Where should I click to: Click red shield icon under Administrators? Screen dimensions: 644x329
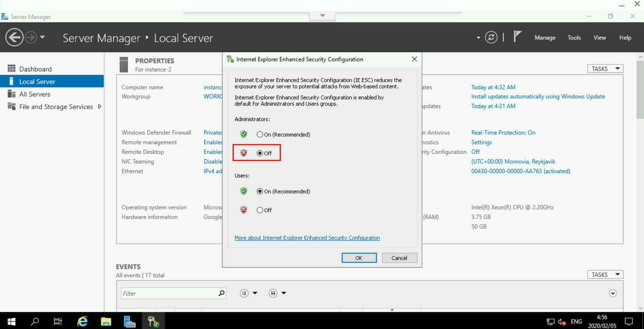tap(244, 153)
